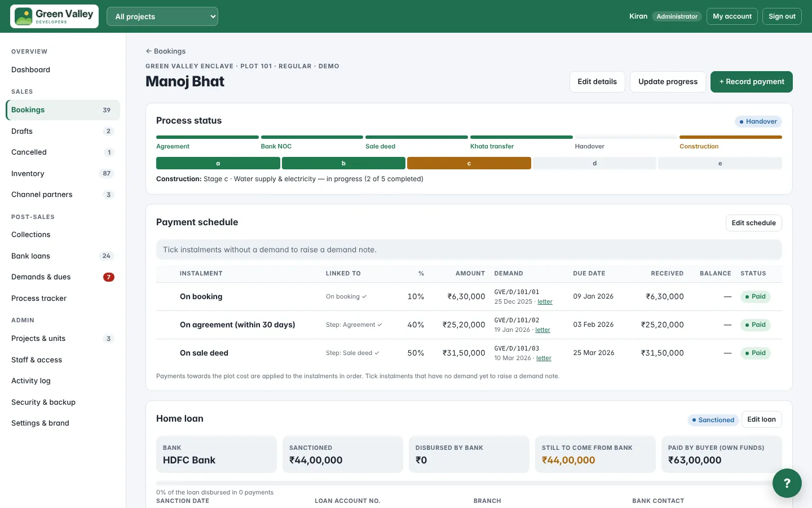Open the Process tracker page

tap(63, 299)
